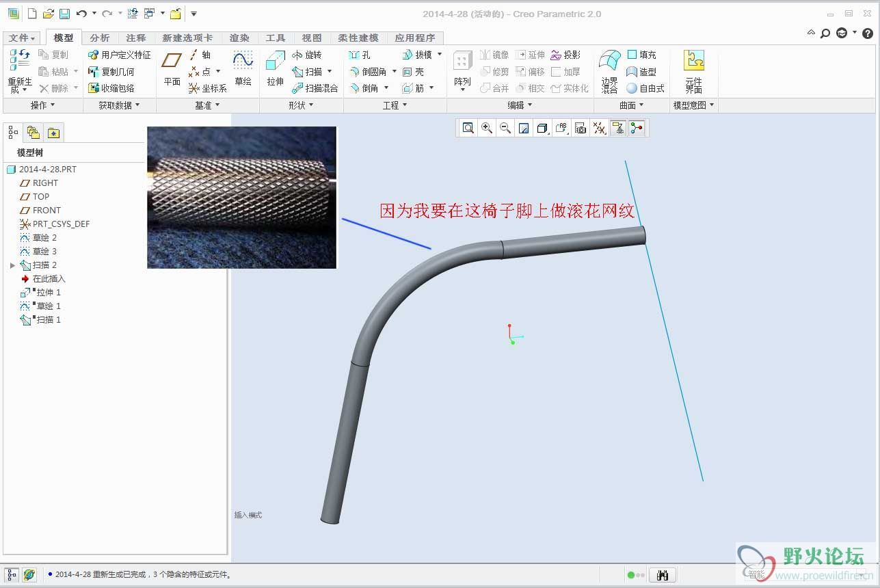880x588 pixels.
Task: Toggle datum display filters icon
Action: coord(600,128)
